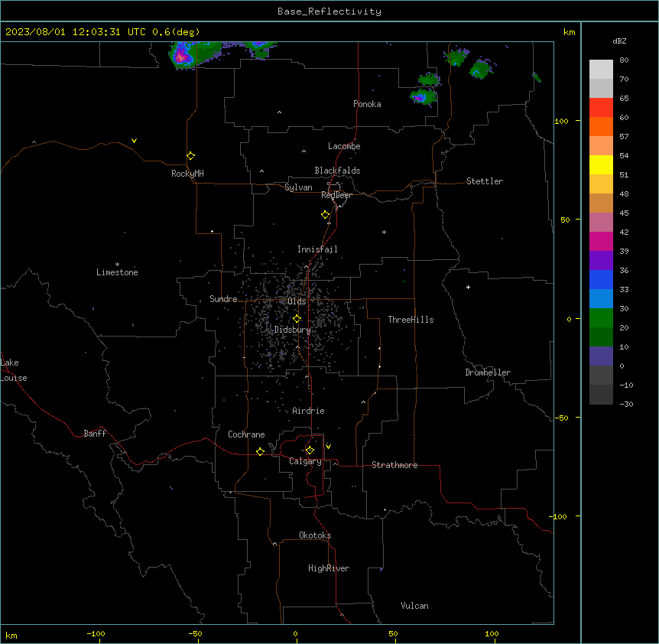This screenshot has width=659, height=644.
Task: Click the Base_Reflectivity title
Action: (x=329, y=11)
